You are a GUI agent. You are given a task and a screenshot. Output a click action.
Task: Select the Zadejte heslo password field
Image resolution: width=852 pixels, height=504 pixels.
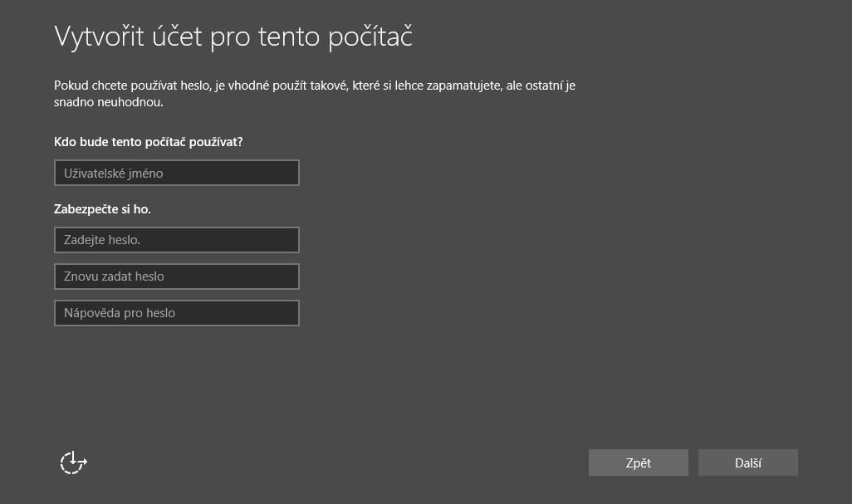177,239
